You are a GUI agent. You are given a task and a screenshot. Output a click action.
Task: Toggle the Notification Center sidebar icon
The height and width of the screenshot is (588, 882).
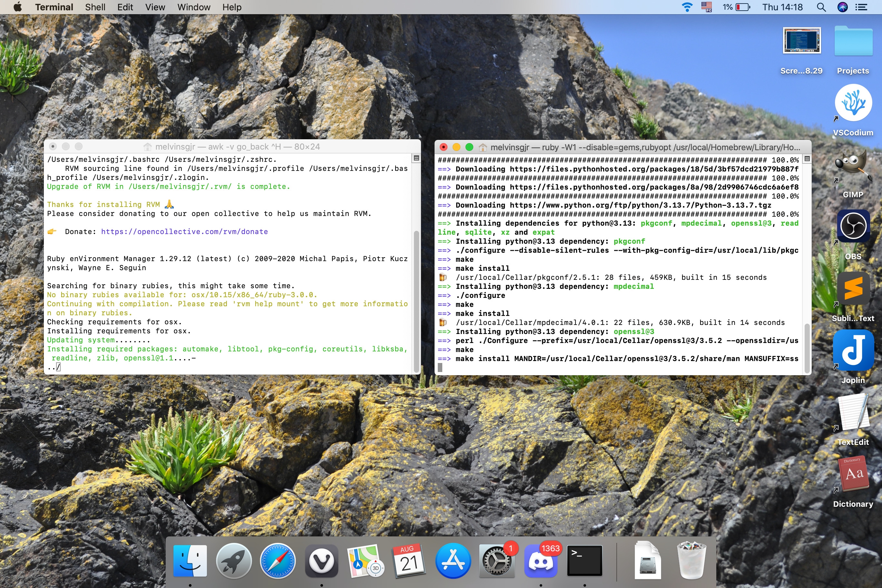click(861, 7)
